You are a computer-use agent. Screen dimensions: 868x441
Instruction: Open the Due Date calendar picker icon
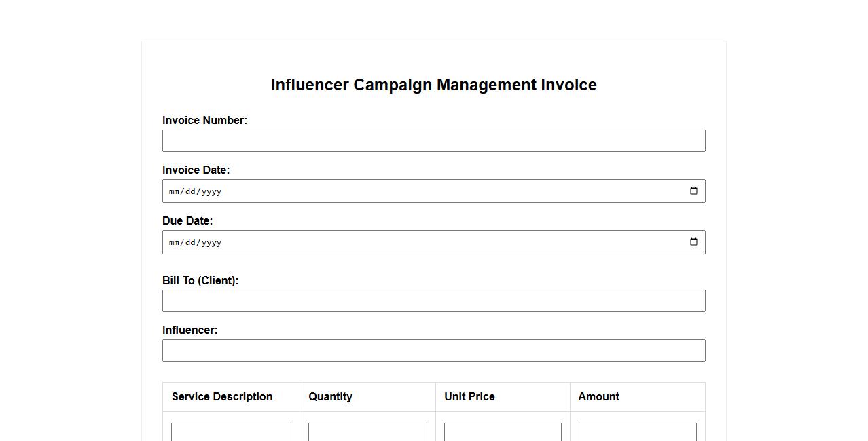pos(693,242)
